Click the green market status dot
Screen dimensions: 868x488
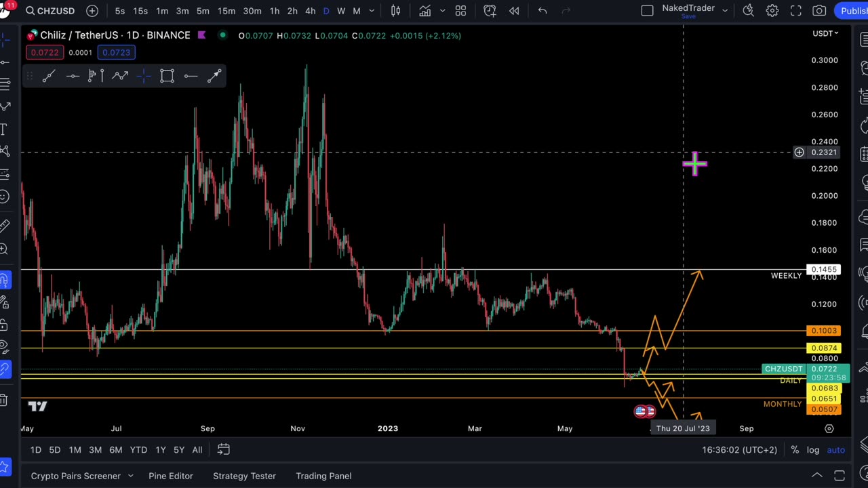(222, 35)
